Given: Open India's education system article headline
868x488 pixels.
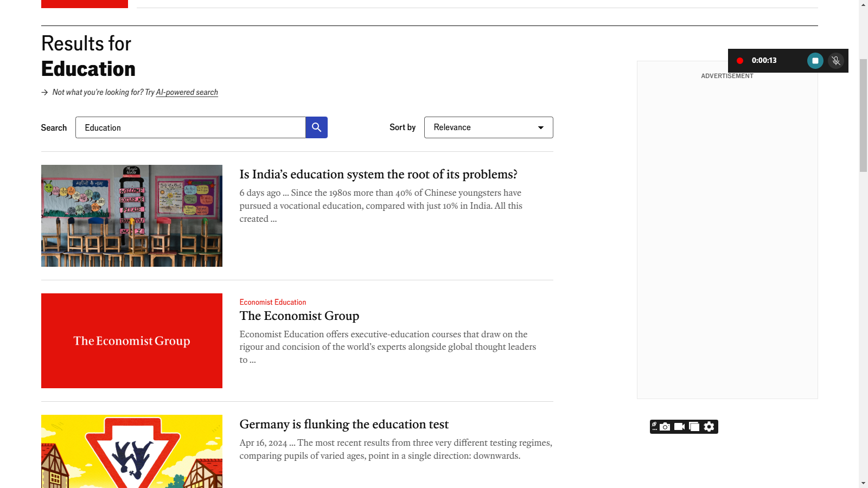Looking at the screenshot, I should pyautogui.click(x=378, y=175).
